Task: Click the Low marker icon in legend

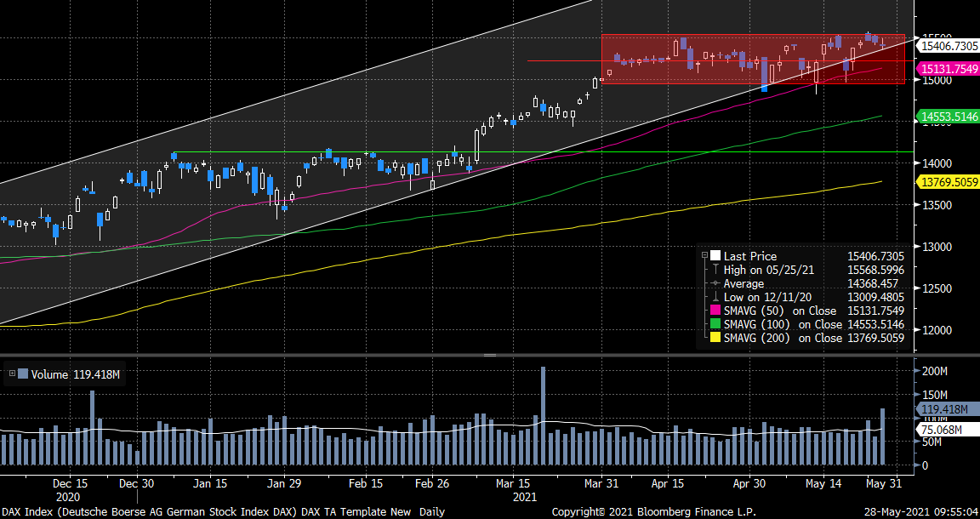Action: click(715, 296)
